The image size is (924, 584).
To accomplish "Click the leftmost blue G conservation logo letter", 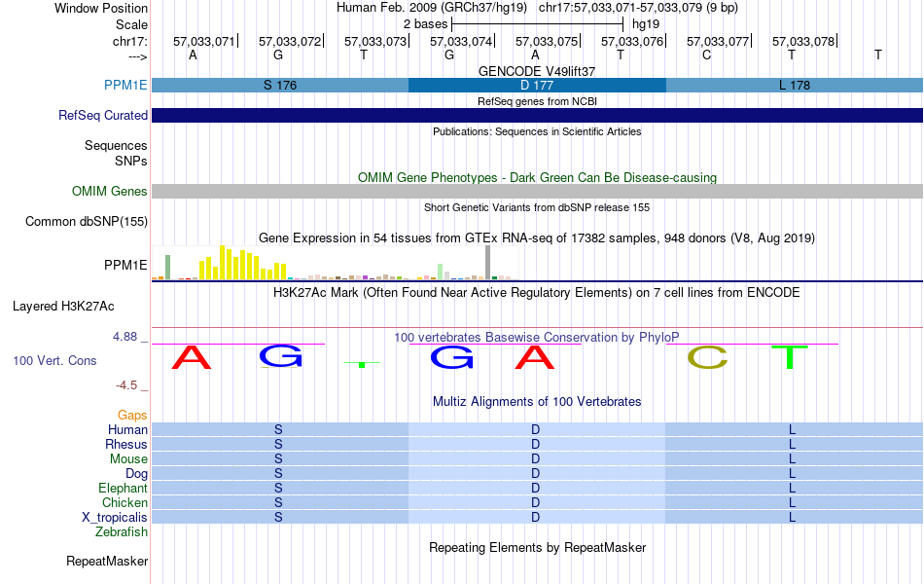I will (x=280, y=356).
